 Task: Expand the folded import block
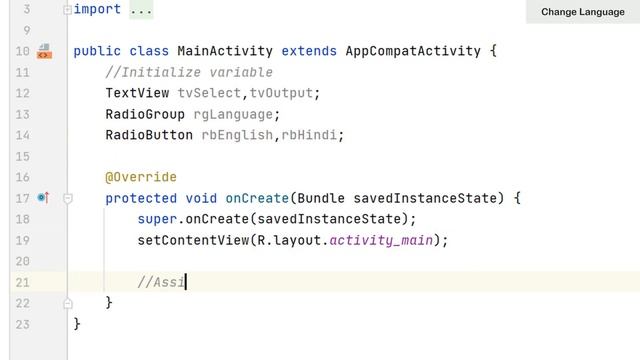[x=68, y=10]
